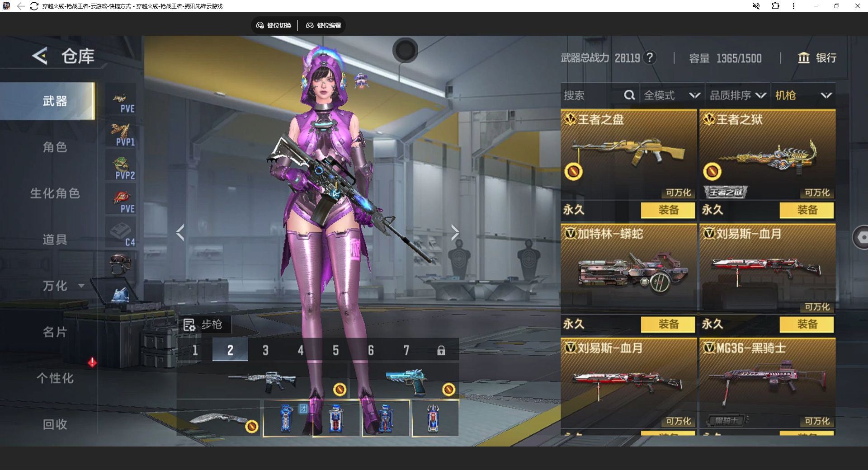Click the 个性化 red alert badge
This screenshot has width=868, height=470.
point(92,362)
